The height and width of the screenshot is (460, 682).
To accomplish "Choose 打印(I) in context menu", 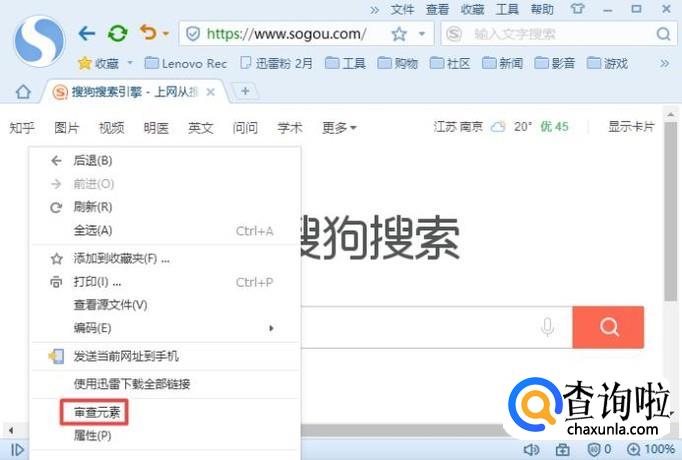I will [166, 282].
